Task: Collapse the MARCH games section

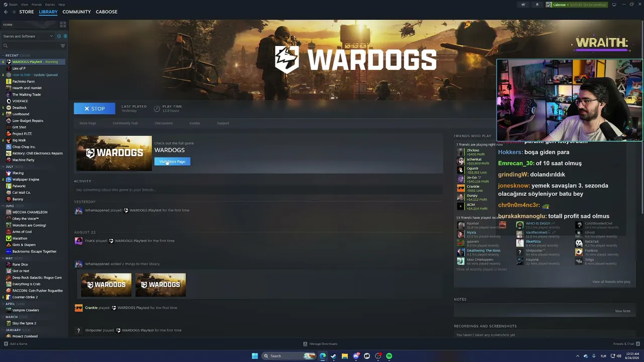Action: [x=4, y=317]
